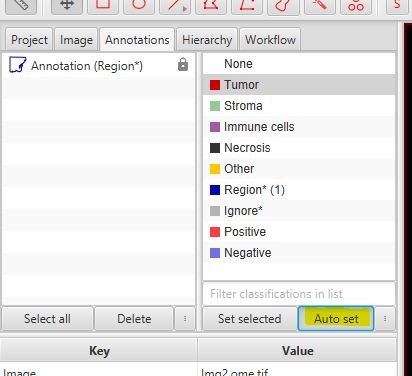Click the lavender Negative color swatch
The width and height of the screenshot is (412, 376).
[x=215, y=253]
